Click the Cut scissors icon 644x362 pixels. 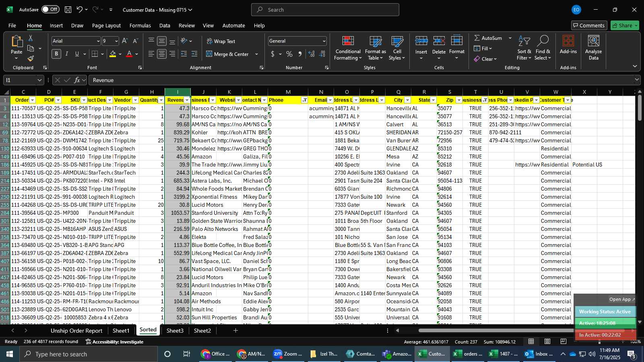tap(31, 38)
